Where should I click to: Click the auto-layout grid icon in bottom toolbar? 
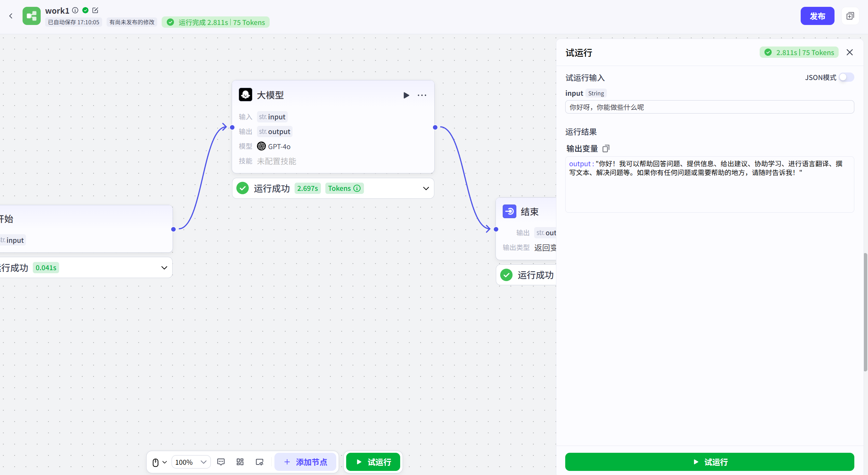coord(240,462)
